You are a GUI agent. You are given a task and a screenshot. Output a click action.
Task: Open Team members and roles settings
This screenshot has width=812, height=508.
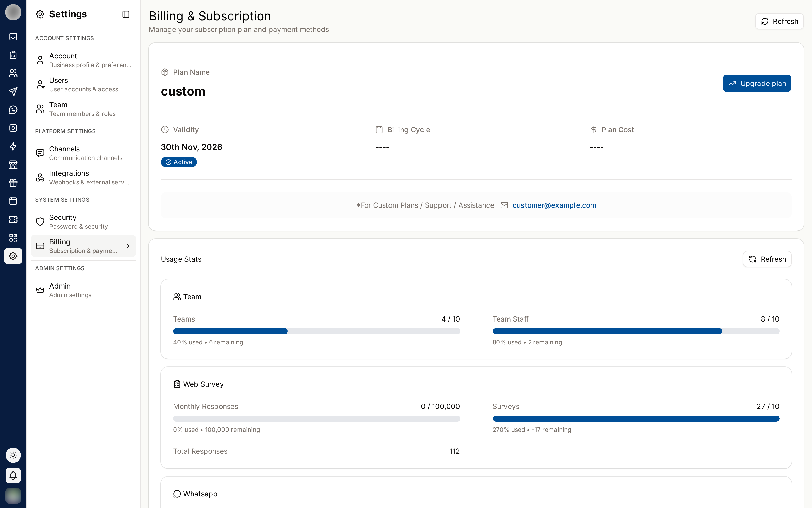83,109
